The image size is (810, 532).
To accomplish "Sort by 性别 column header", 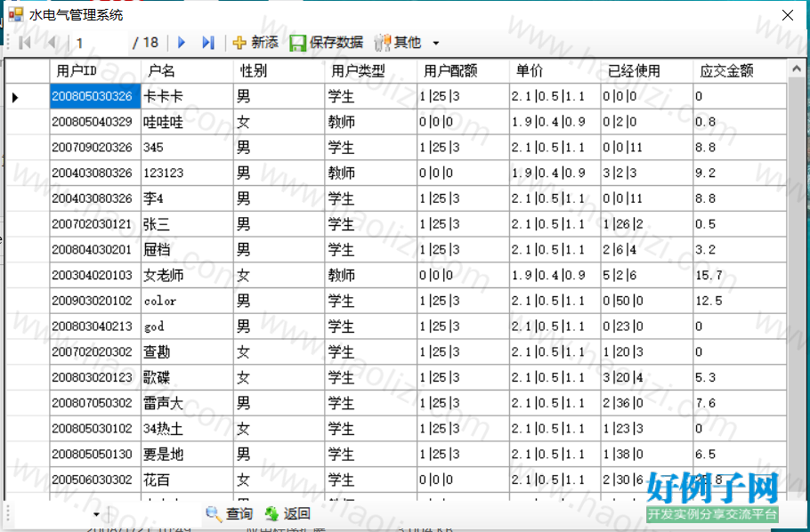I will (x=279, y=71).
